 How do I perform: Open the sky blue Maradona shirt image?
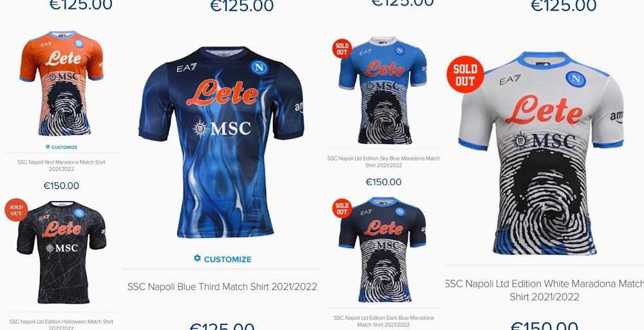tap(383, 90)
